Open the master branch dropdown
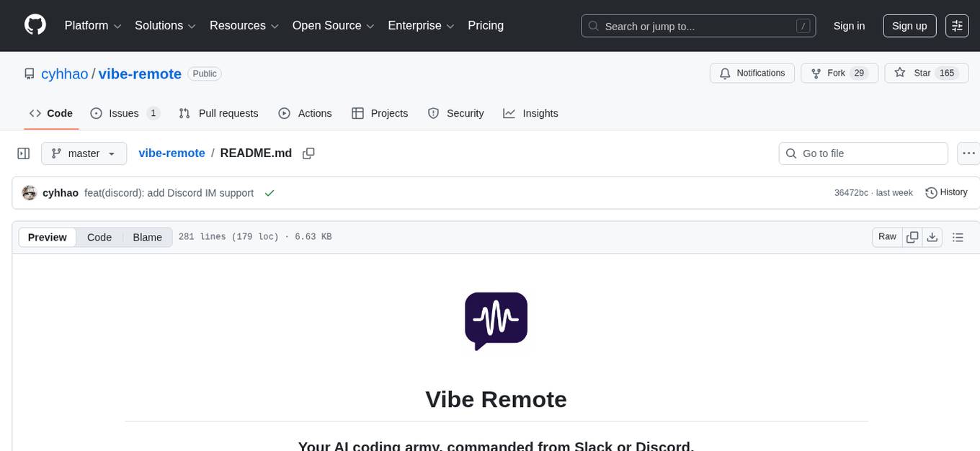980x451 pixels. coord(84,153)
